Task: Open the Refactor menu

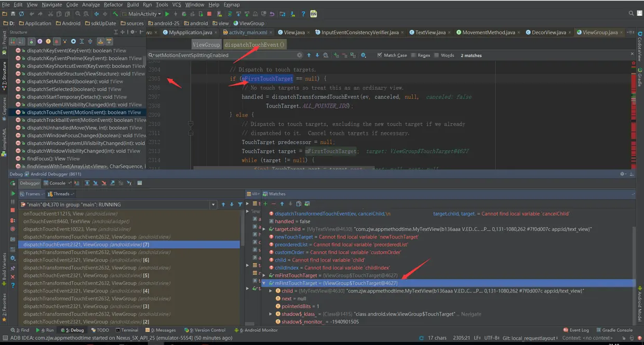Action: click(x=113, y=4)
